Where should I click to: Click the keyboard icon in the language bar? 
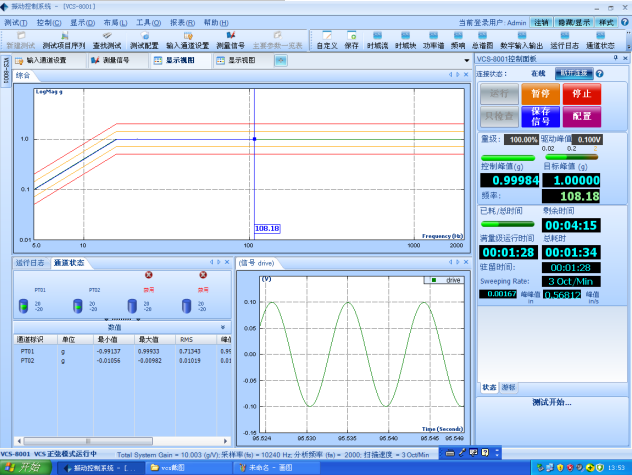450,453
